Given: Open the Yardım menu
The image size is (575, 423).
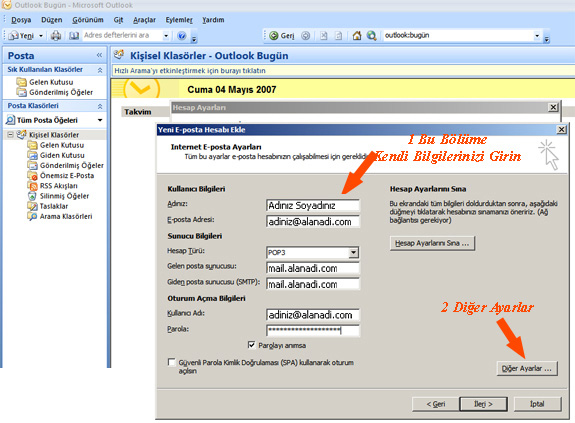Looking at the screenshot, I should coord(213,20).
